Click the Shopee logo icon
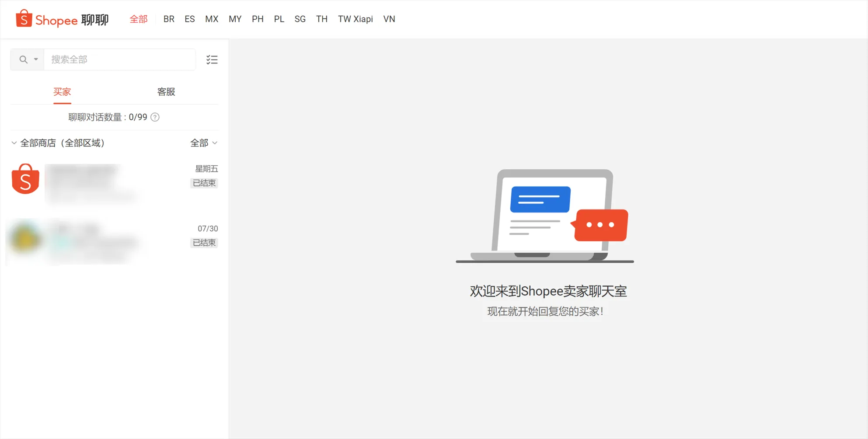The image size is (868, 439). 23,19
